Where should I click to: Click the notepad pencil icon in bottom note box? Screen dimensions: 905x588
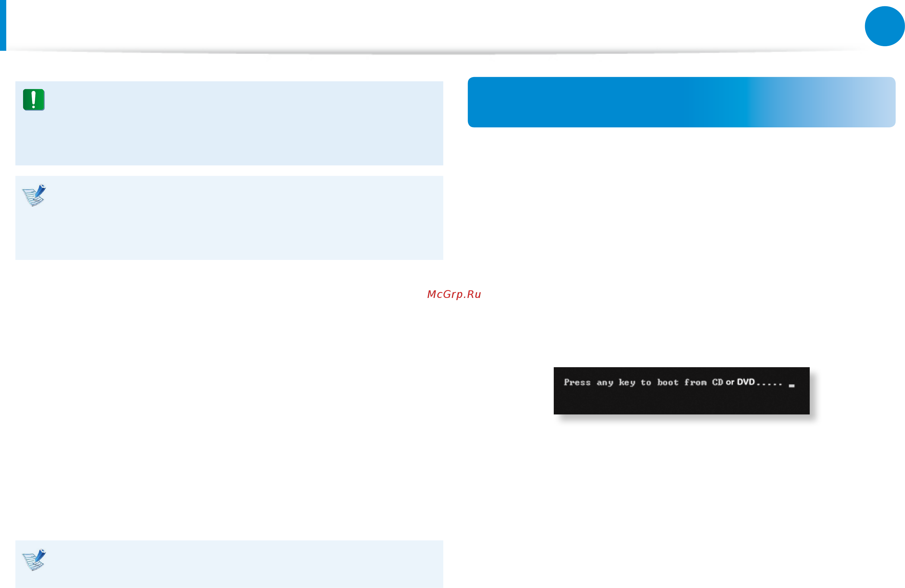34,559
